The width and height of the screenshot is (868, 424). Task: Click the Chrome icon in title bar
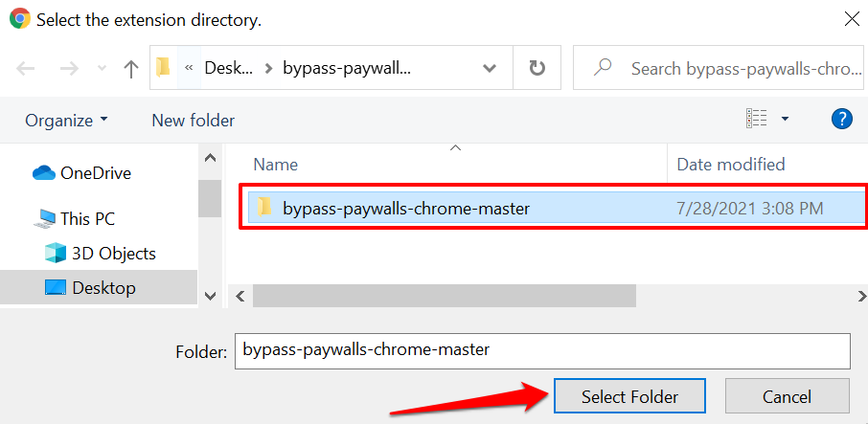[x=20, y=19]
